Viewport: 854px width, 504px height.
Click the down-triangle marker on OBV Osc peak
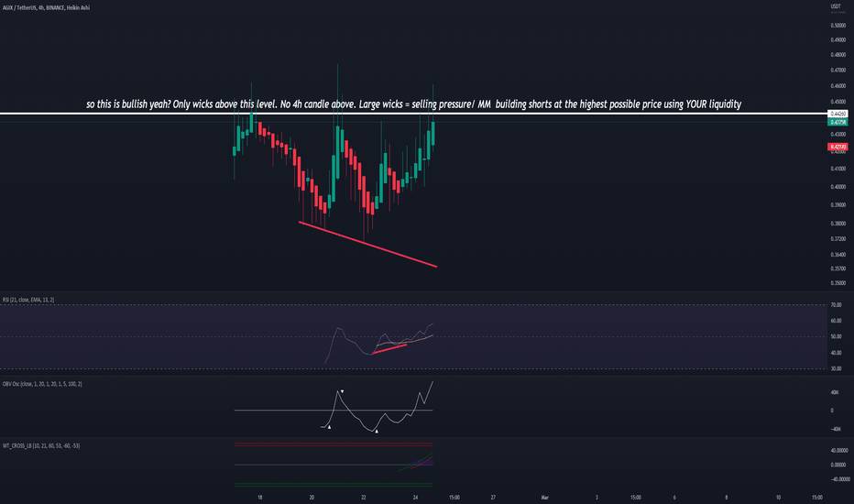tap(342, 391)
